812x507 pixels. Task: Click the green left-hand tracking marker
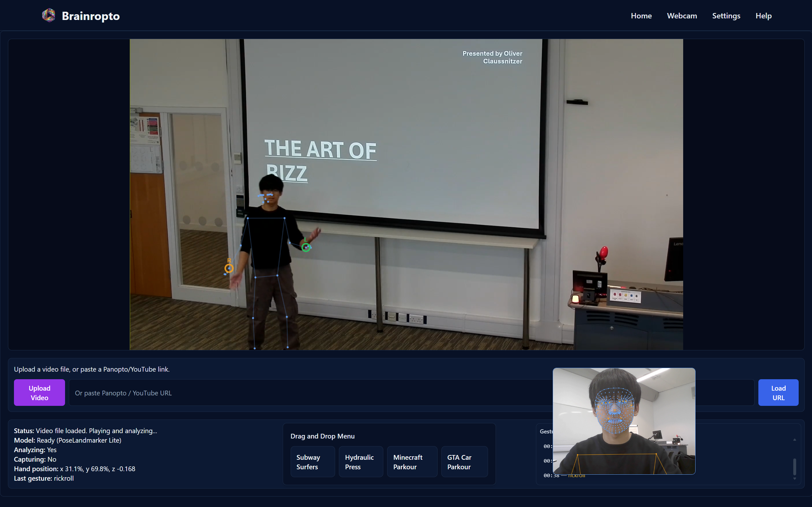pos(305,247)
